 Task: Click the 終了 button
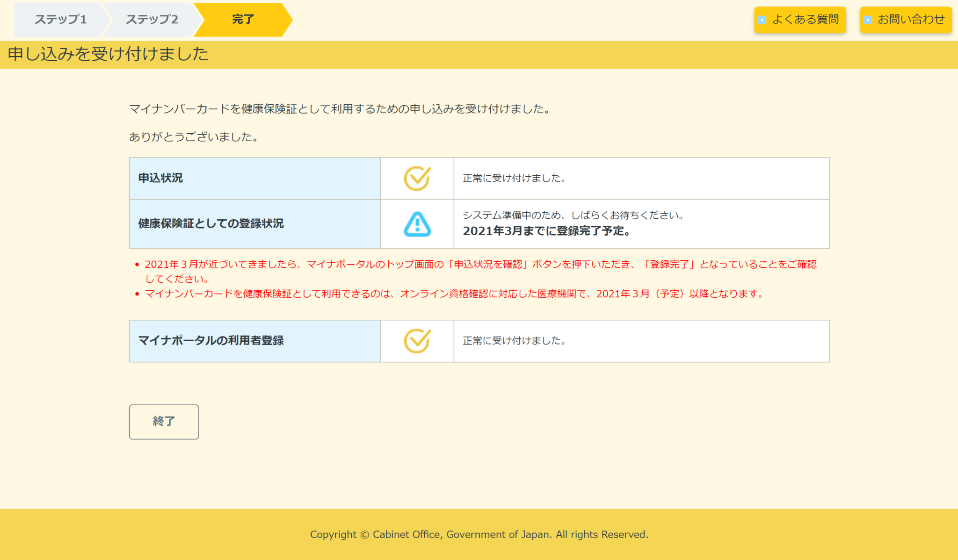[x=164, y=422]
